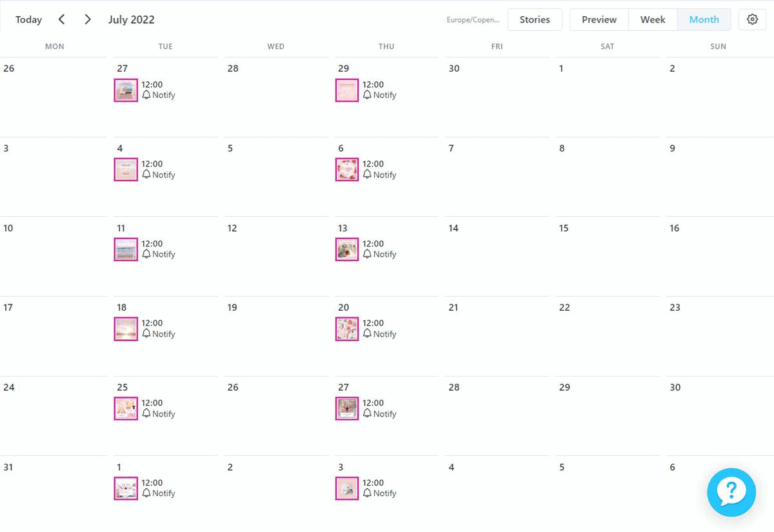Image resolution: width=774 pixels, height=532 pixels.
Task: Jump to Today in the calendar
Action: point(28,19)
